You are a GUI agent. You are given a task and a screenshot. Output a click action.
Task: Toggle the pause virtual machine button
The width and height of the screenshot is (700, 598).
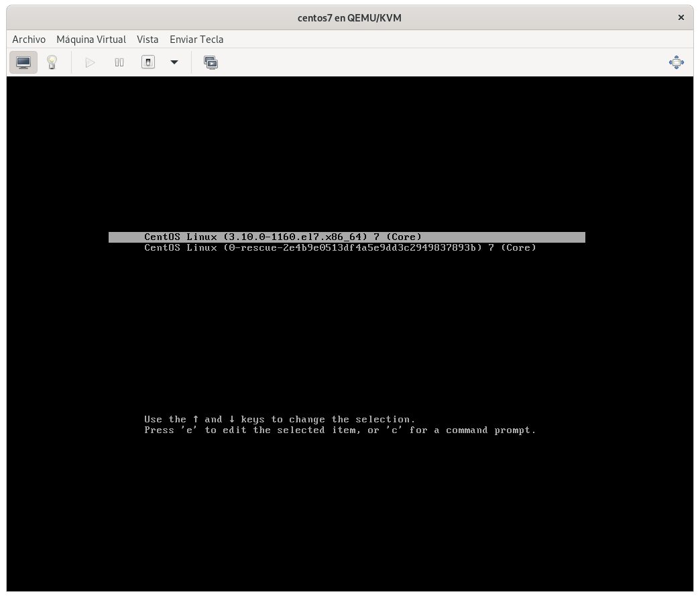(x=119, y=62)
